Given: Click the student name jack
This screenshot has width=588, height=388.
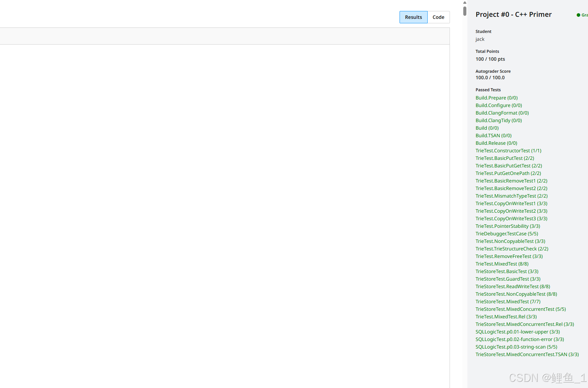Looking at the screenshot, I should (480, 39).
